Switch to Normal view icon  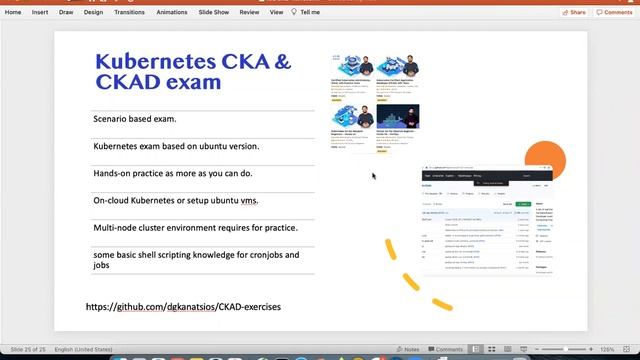coord(476,349)
